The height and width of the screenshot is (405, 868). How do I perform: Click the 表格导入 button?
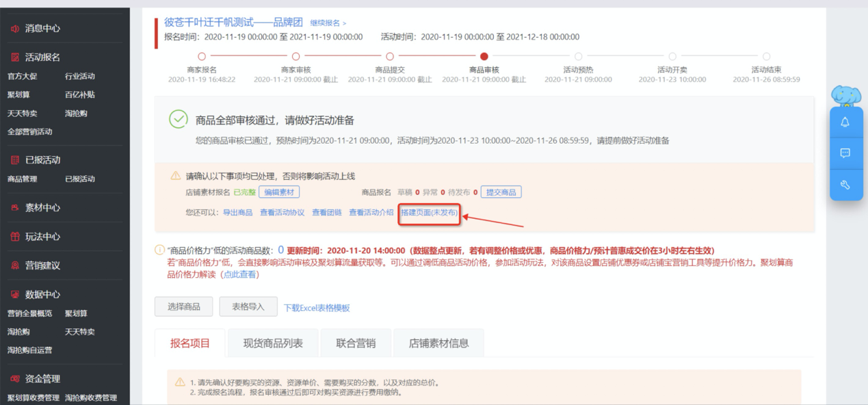(x=248, y=306)
